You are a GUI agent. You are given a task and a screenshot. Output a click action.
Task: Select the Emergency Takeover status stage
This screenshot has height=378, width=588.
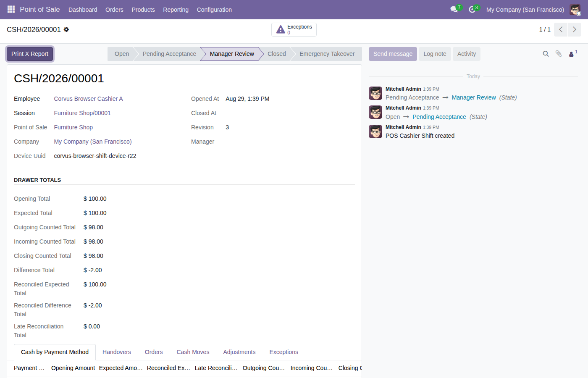coord(327,54)
